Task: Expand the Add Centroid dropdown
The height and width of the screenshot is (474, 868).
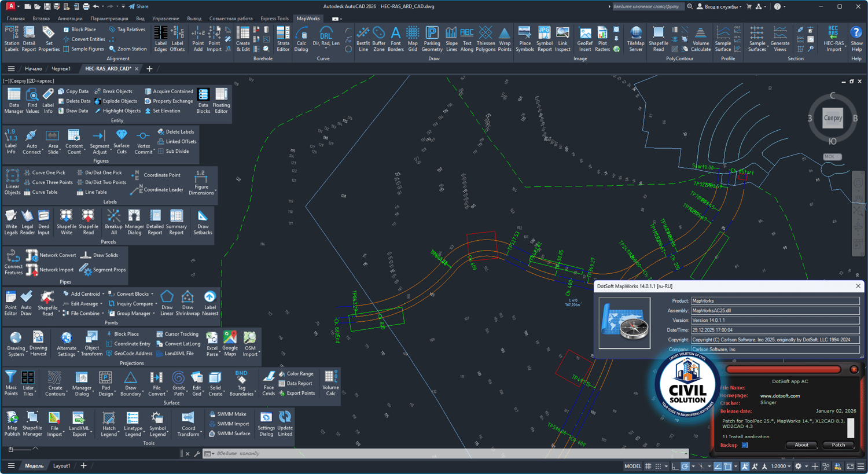Action: 83,294
